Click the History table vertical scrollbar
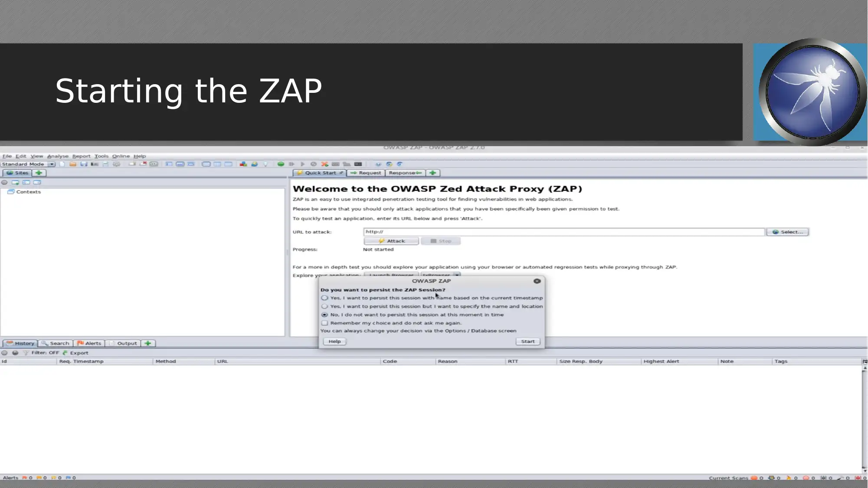 pyautogui.click(x=865, y=419)
